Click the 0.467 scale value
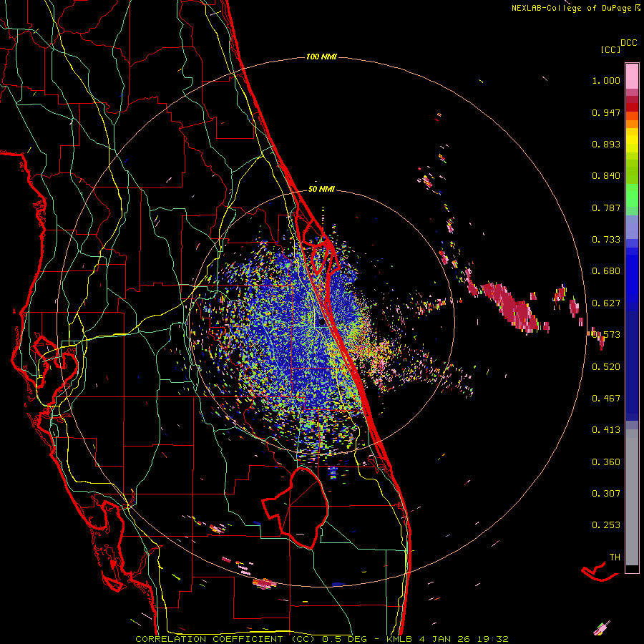Viewport: 644px width, 644px height. point(606,399)
